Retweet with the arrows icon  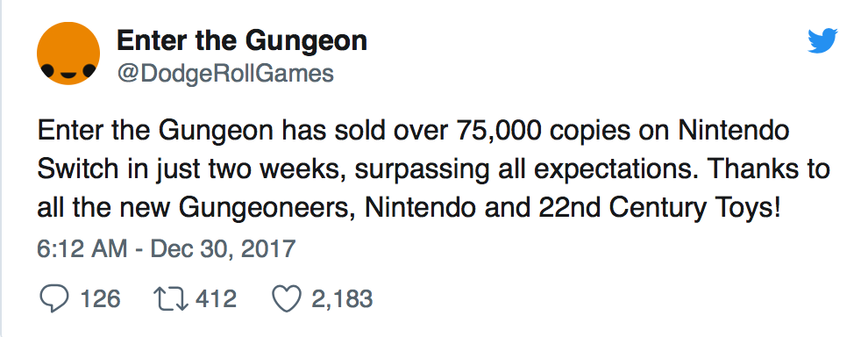point(172,299)
